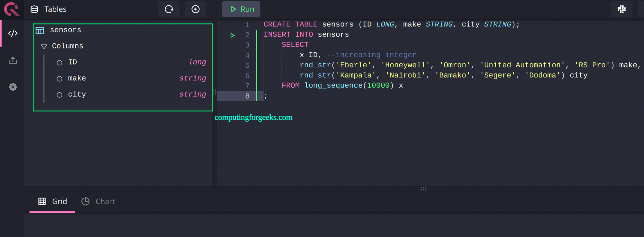Open the import upload icon in sidebar
This screenshot has height=237, width=644.
(13, 60)
